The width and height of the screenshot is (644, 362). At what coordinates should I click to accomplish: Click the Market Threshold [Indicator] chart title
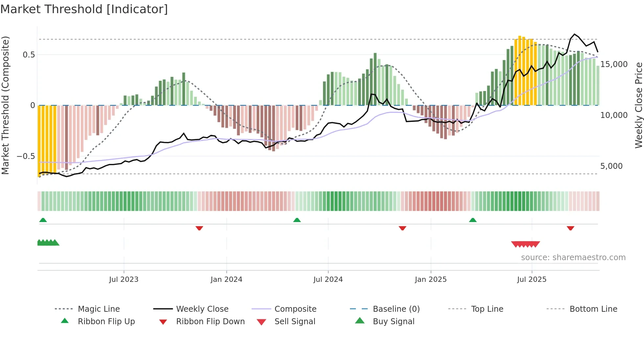(84, 9)
